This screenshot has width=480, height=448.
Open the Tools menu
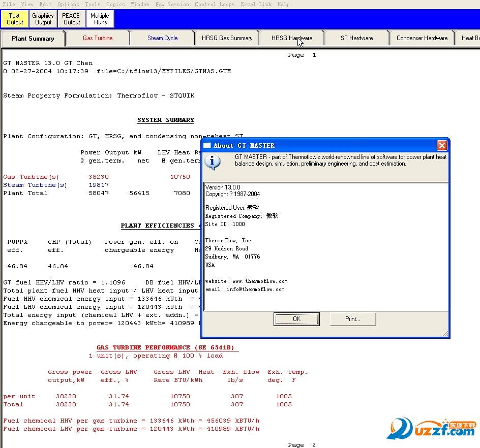93,4
